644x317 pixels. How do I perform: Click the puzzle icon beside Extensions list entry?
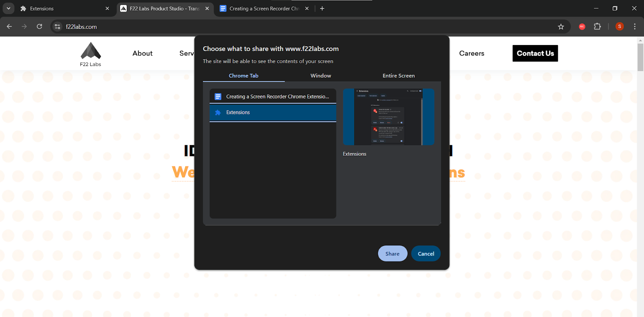[218, 113]
